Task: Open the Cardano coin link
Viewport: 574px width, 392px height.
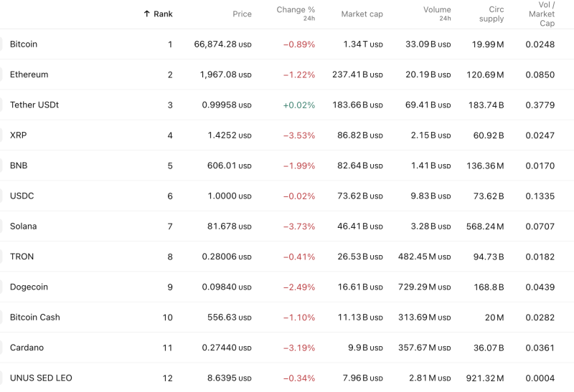Action: [27, 348]
